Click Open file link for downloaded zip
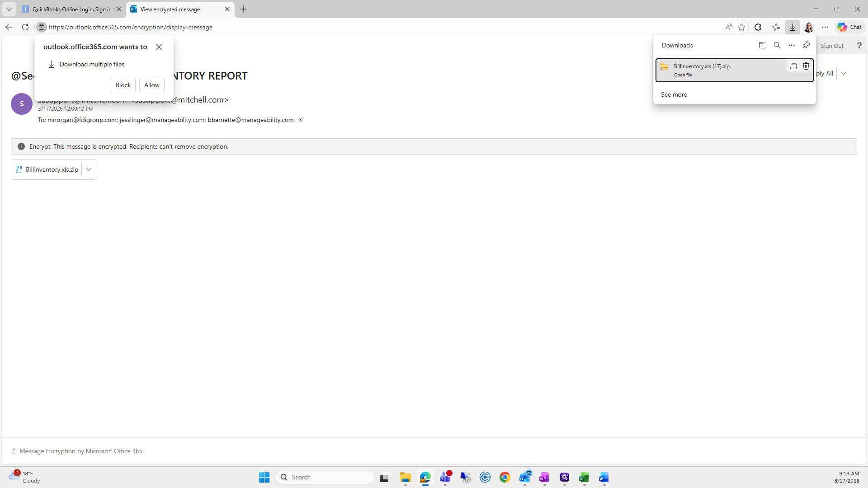 683,75
